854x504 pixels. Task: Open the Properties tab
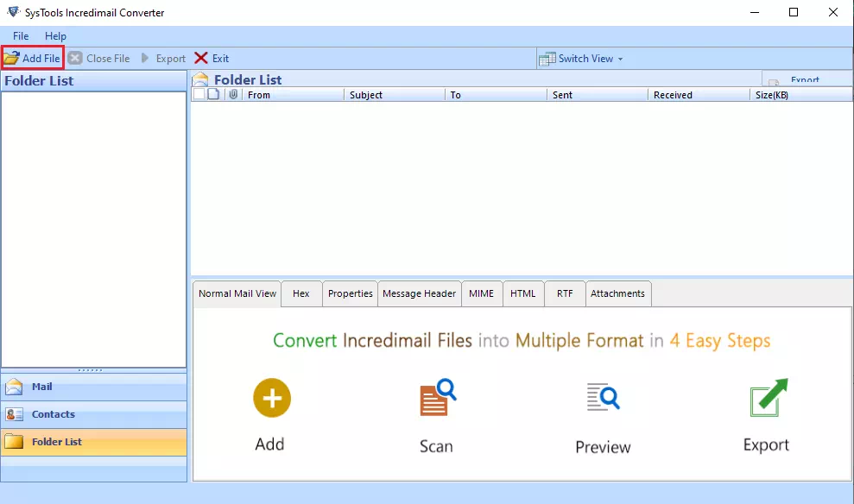tap(351, 293)
